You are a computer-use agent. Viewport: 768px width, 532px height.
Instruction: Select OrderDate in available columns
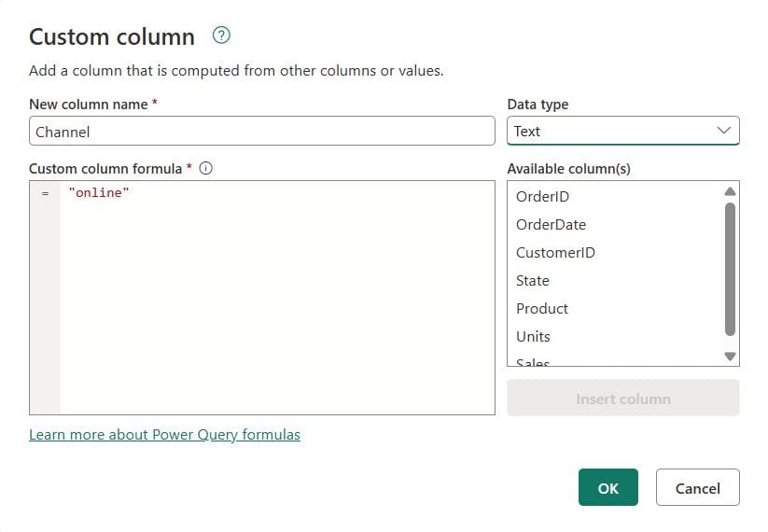coord(551,224)
